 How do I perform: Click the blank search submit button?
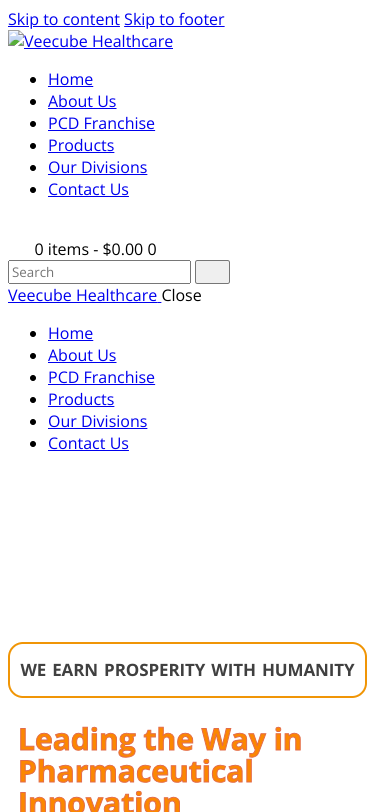click(212, 272)
